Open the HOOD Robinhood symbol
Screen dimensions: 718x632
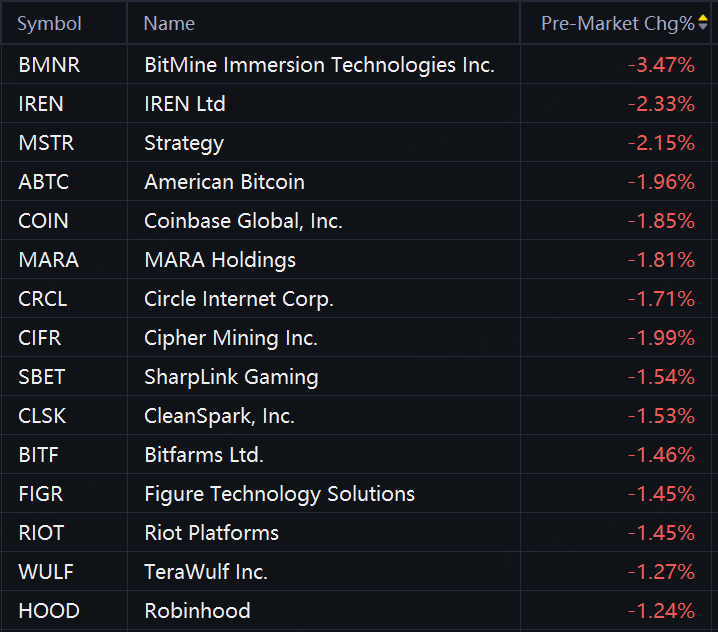tap(49, 611)
